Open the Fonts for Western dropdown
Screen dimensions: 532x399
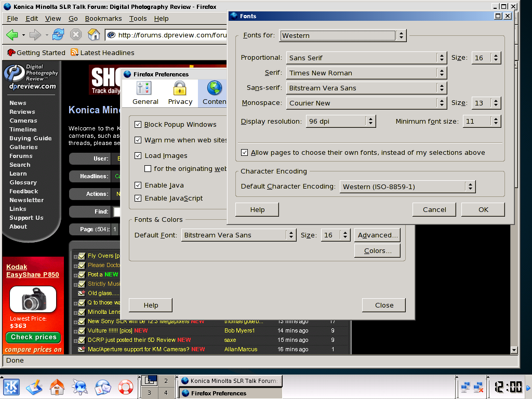pos(343,35)
